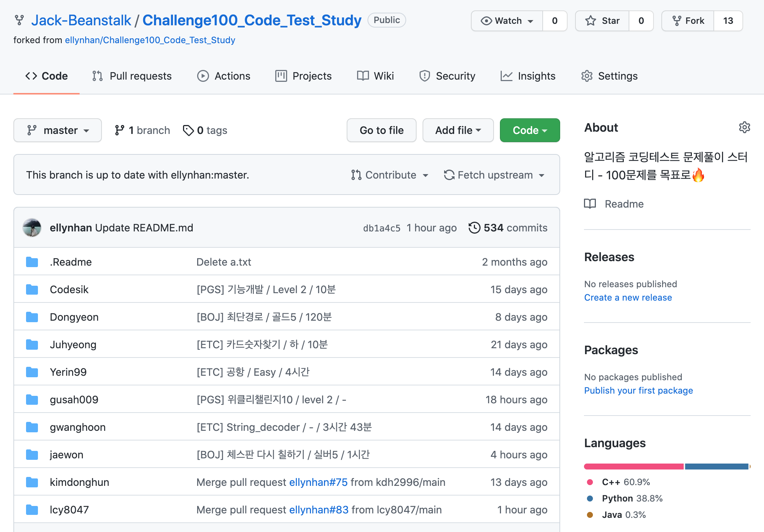Screen dimensions: 764x532
Task: Click the pink C++ language bar segment
Action: 633,467
